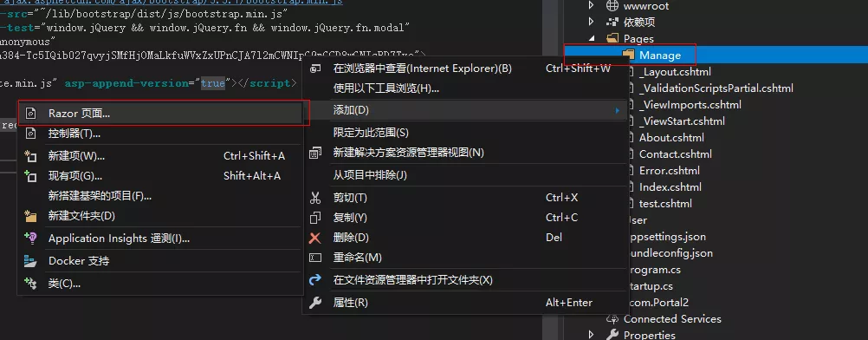Click the 添加(D) submenu arrow
The width and height of the screenshot is (868, 340).
point(617,111)
